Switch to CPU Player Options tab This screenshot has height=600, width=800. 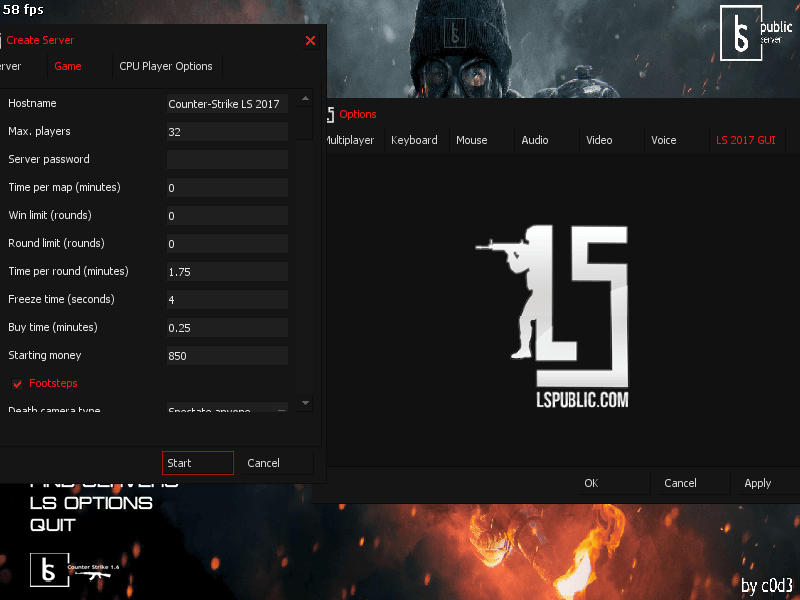pyautogui.click(x=166, y=66)
